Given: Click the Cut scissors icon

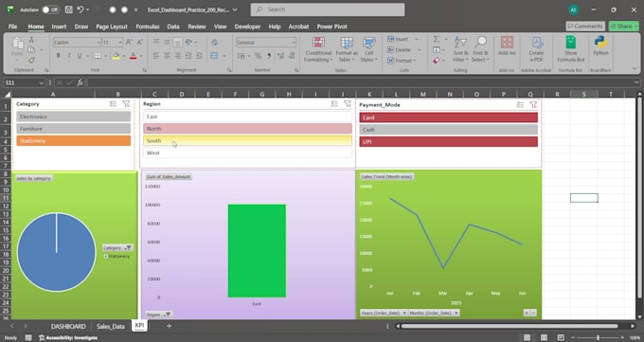Looking at the screenshot, I should 31,40.
